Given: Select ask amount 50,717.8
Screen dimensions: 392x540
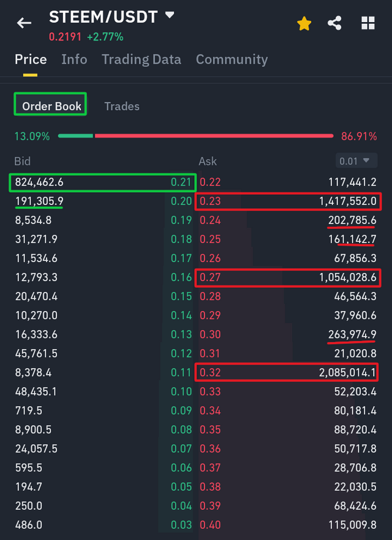Looking at the screenshot, I should (355, 449).
